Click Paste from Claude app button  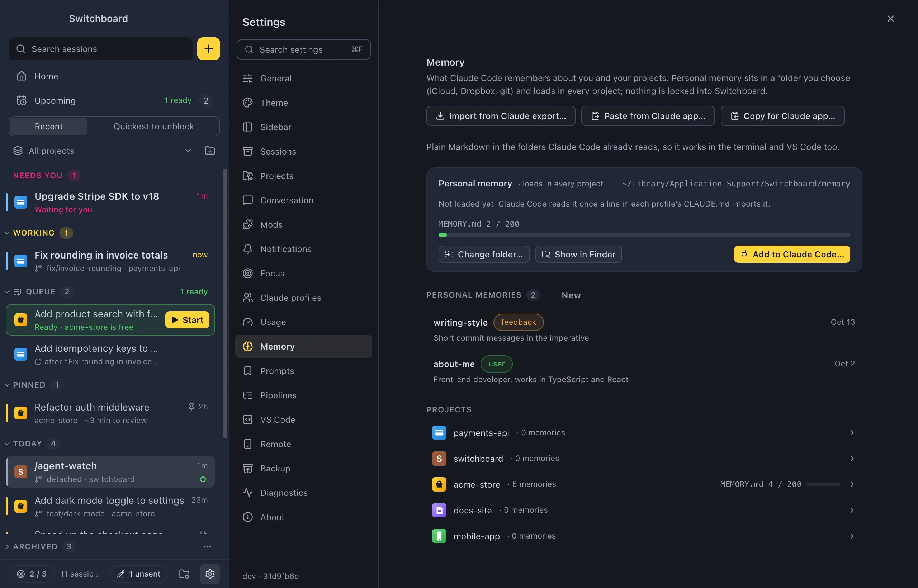tap(648, 116)
